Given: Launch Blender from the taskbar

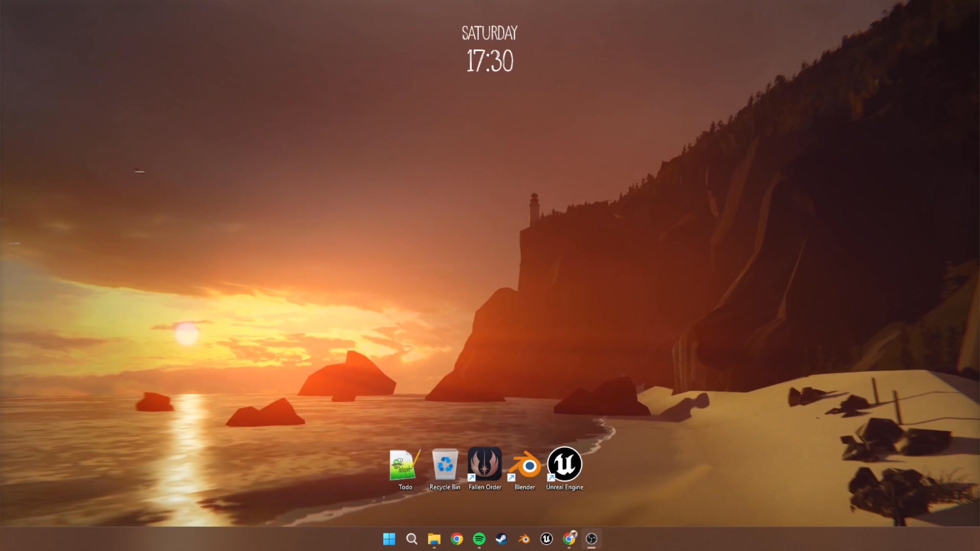Looking at the screenshot, I should pos(524,539).
